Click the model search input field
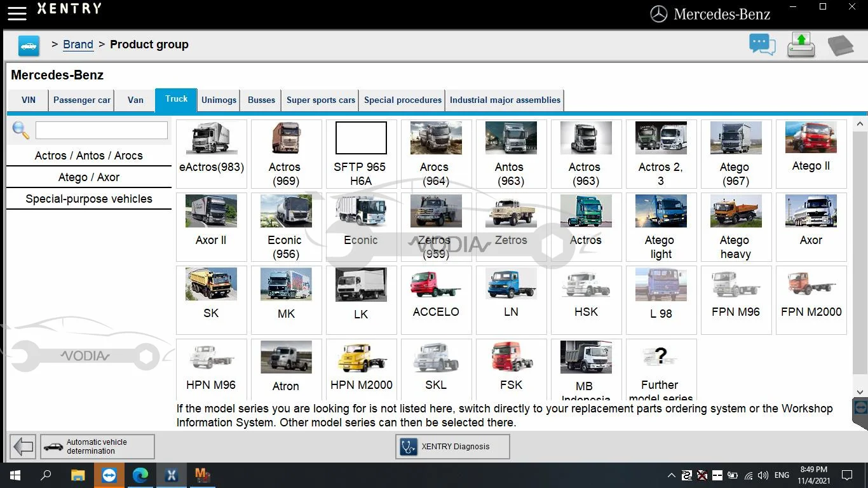Viewport: 868px width, 488px height. (102, 130)
